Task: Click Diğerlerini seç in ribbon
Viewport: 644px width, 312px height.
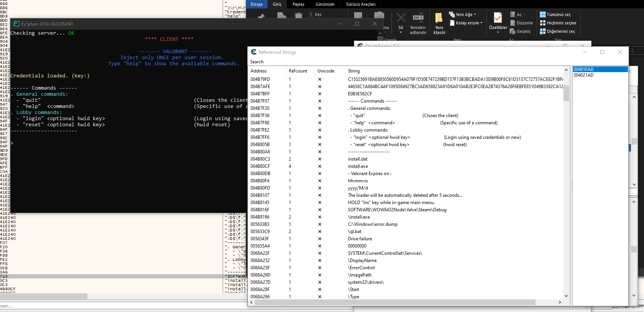Action: point(557,31)
